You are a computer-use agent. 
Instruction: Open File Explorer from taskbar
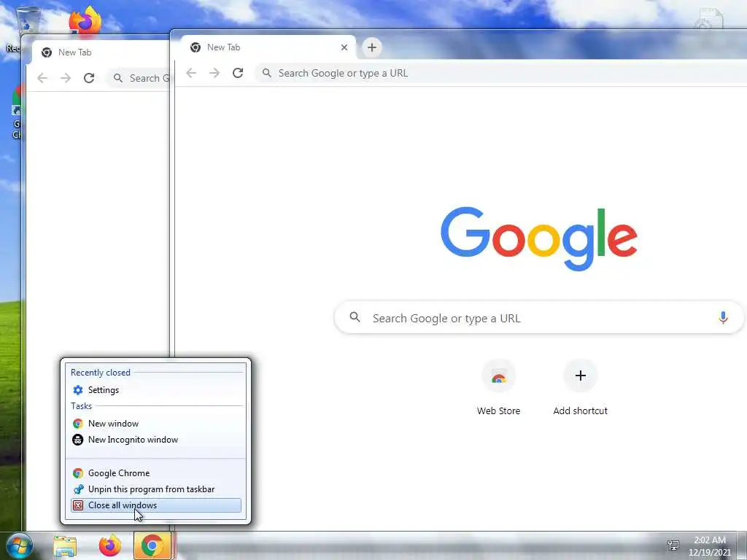coord(65,546)
